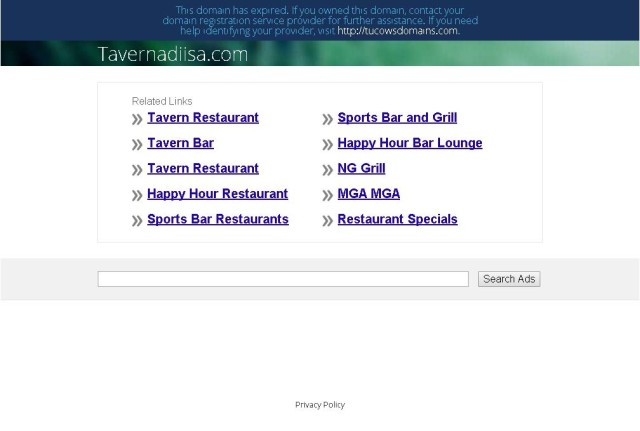
Task: Open the Happy Hour Bar Lounge link
Action: (410, 143)
